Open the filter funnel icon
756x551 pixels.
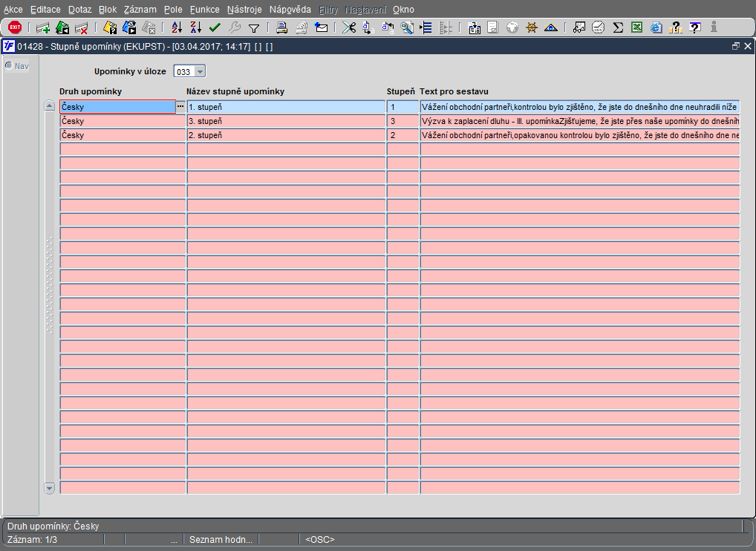click(x=254, y=28)
